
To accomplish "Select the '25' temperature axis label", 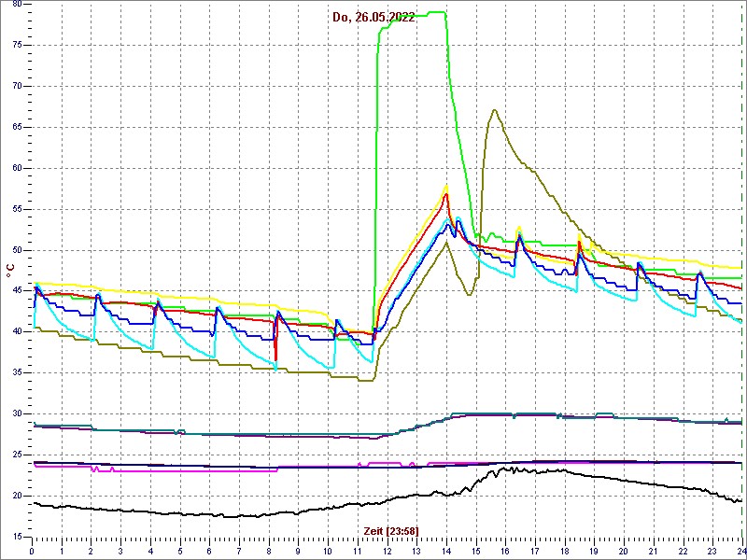I will pos(16,455).
